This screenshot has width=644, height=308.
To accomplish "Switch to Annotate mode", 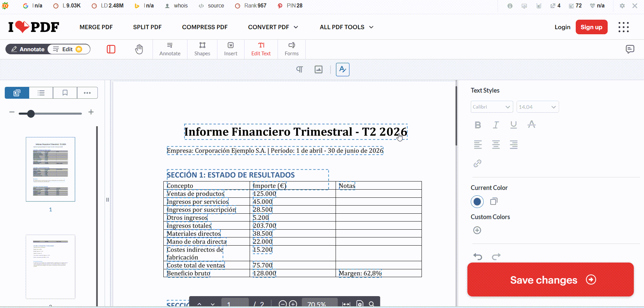I will pos(28,49).
